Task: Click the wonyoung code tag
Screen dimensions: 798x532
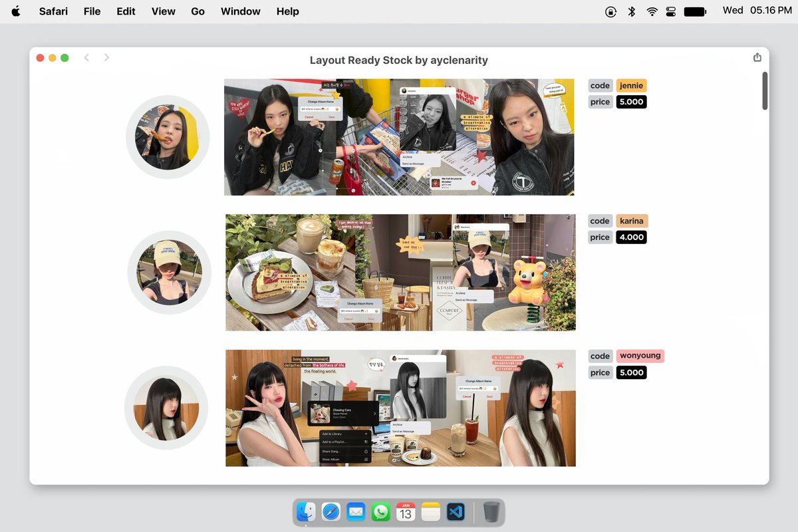Action: pyautogui.click(x=640, y=356)
